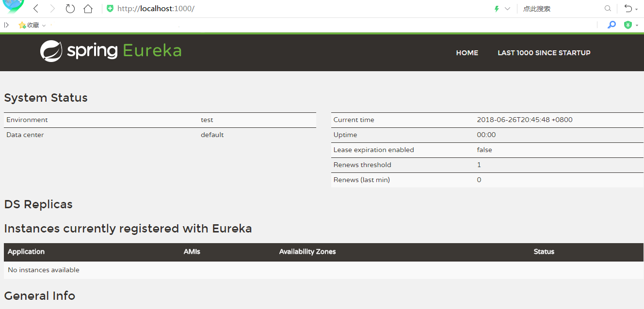Click the Environment label

point(27,120)
